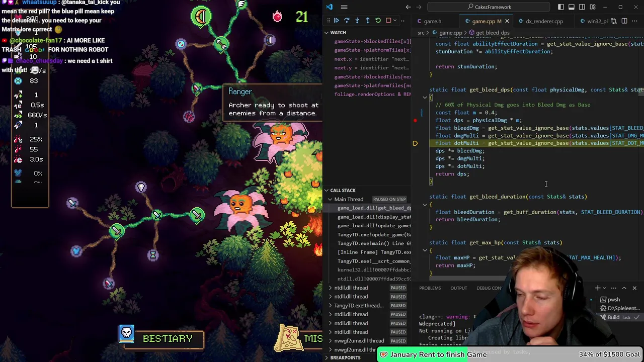
Task: Create a new terminal with plus icon
Action: [x=597, y=288]
